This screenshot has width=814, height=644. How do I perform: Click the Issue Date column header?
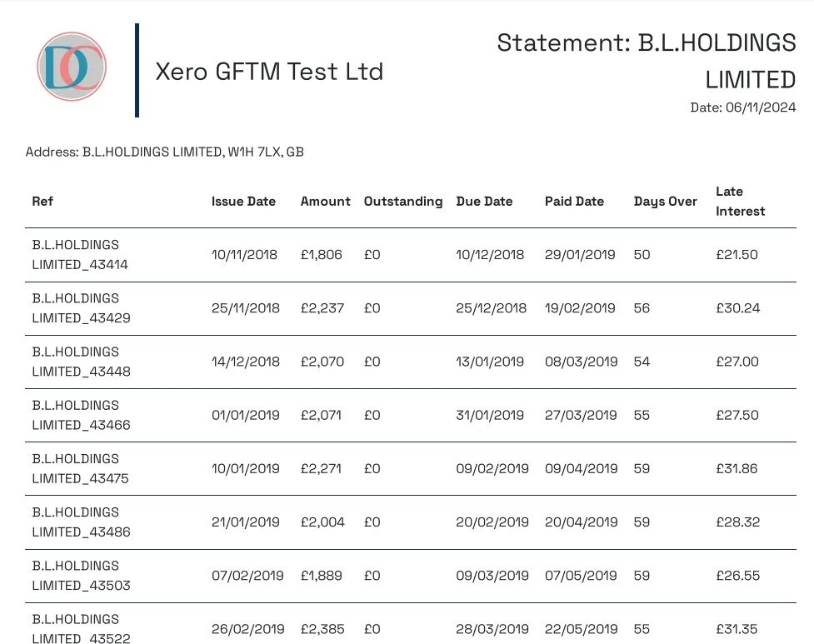click(243, 202)
